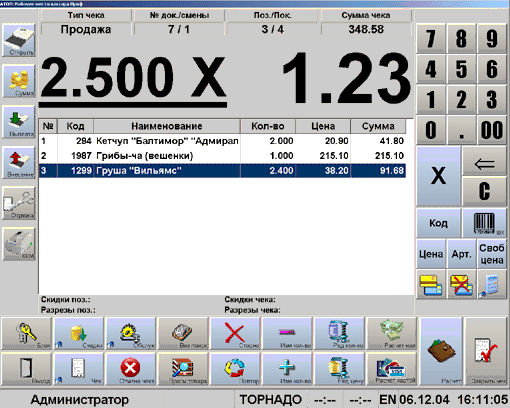Image resolution: width=510 pixels, height=408 pixels.
Task: Click the Код column header
Action: coord(75,126)
